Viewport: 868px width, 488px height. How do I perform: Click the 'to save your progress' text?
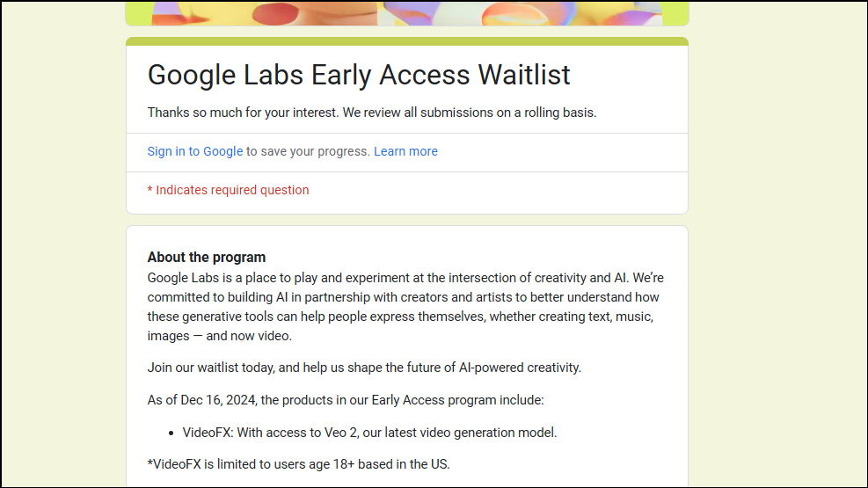[x=309, y=151]
